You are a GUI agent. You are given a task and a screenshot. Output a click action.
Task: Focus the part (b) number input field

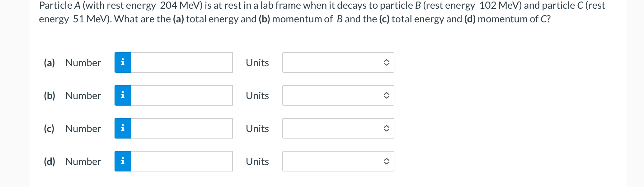182,95
